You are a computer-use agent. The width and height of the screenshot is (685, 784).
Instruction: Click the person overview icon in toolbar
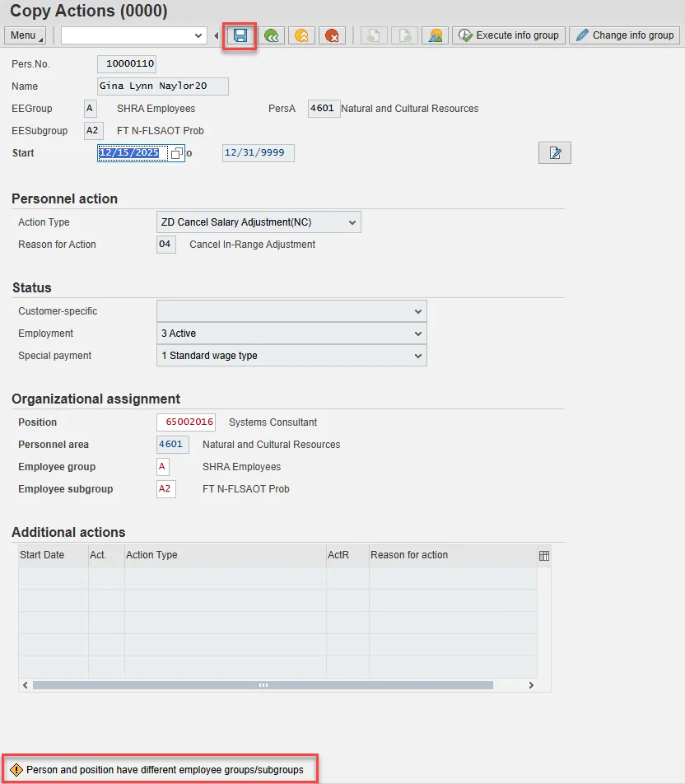435,35
